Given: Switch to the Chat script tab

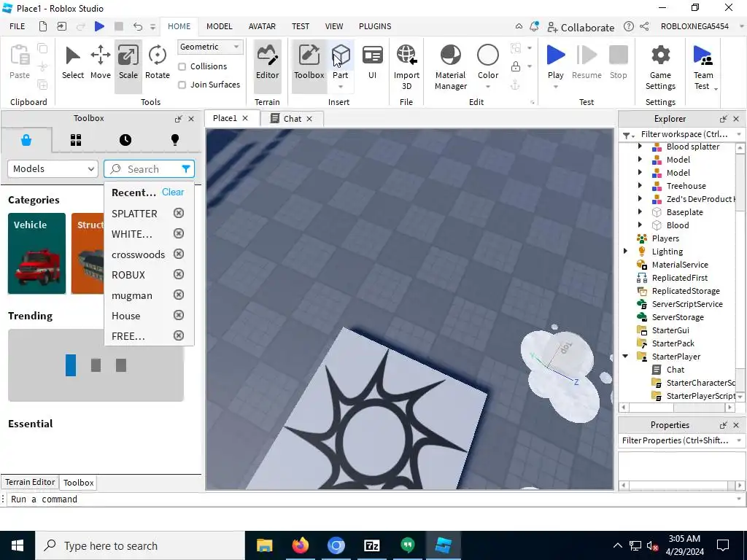Looking at the screenshot, I should point(292,119).
